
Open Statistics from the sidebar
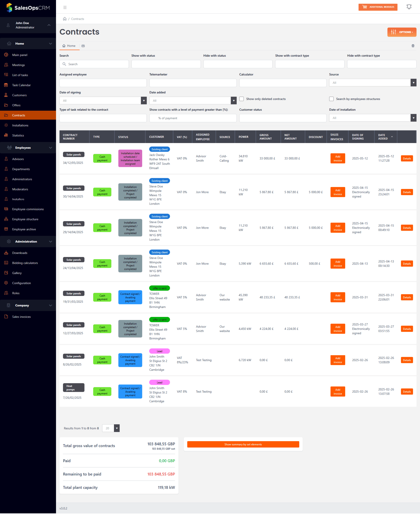18,135
